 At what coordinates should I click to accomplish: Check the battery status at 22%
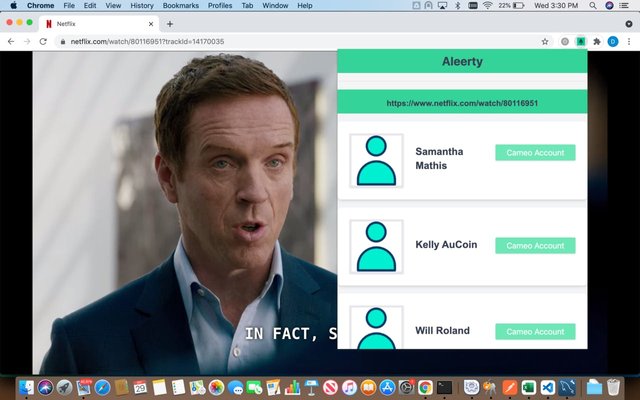click(x=511, y=5)
